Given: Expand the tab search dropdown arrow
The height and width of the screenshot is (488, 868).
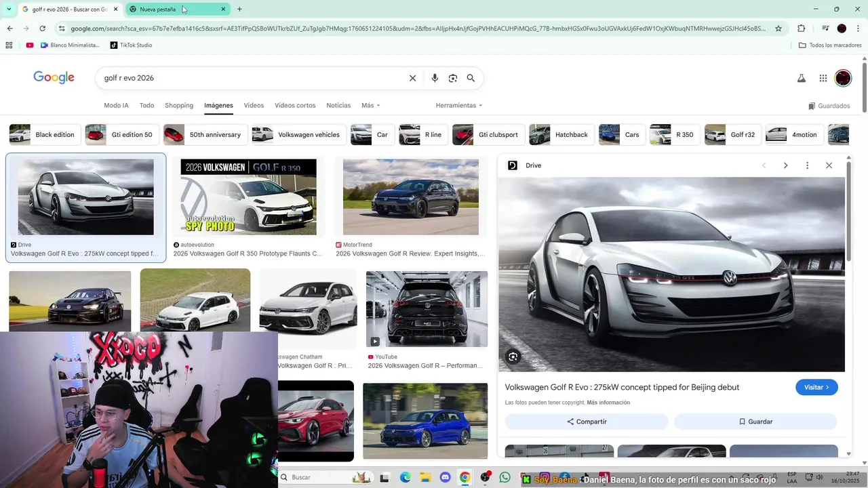Looking at the screenshot, I should (x=8, y=9).
